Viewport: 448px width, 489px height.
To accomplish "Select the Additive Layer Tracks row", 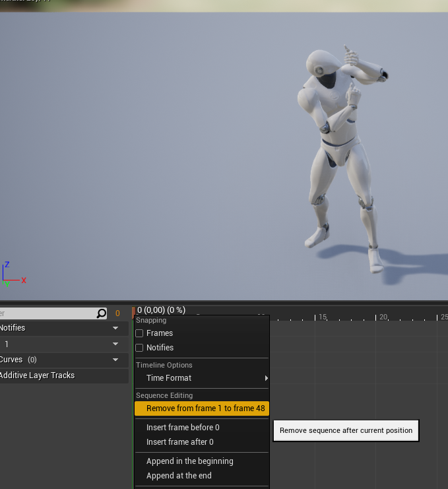I will [x=64, y=375].
